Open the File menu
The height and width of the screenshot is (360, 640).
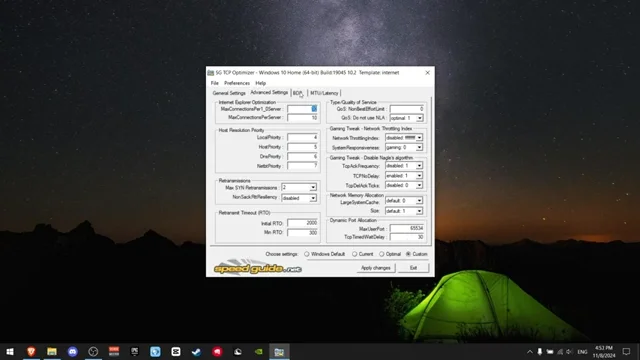pos(215,83)
